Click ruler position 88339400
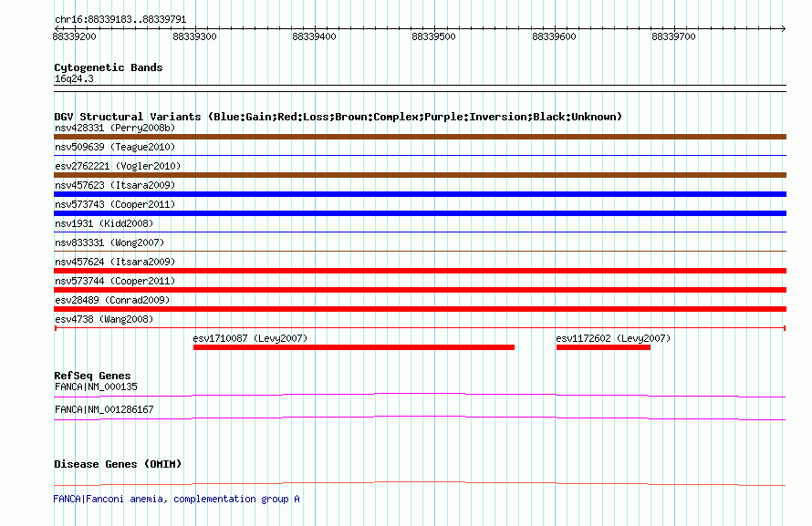Viewport: 812px width, 526px height. click(x=315, y=36)
